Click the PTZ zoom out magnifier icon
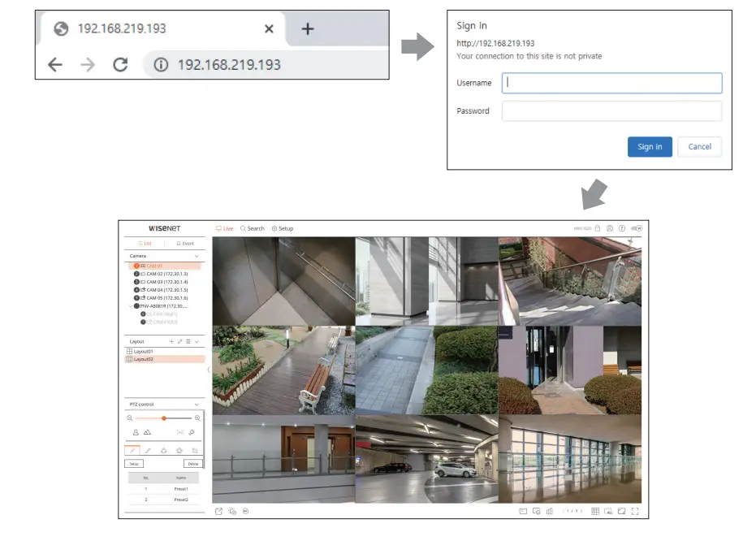The width and height of the screenshot is (756, 541). click(x=130, y=418)
